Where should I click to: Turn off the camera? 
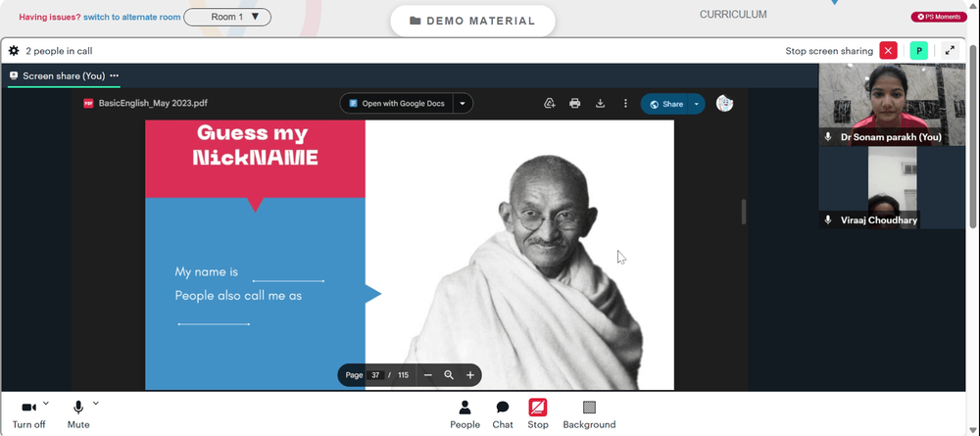(x=28, y=414)
